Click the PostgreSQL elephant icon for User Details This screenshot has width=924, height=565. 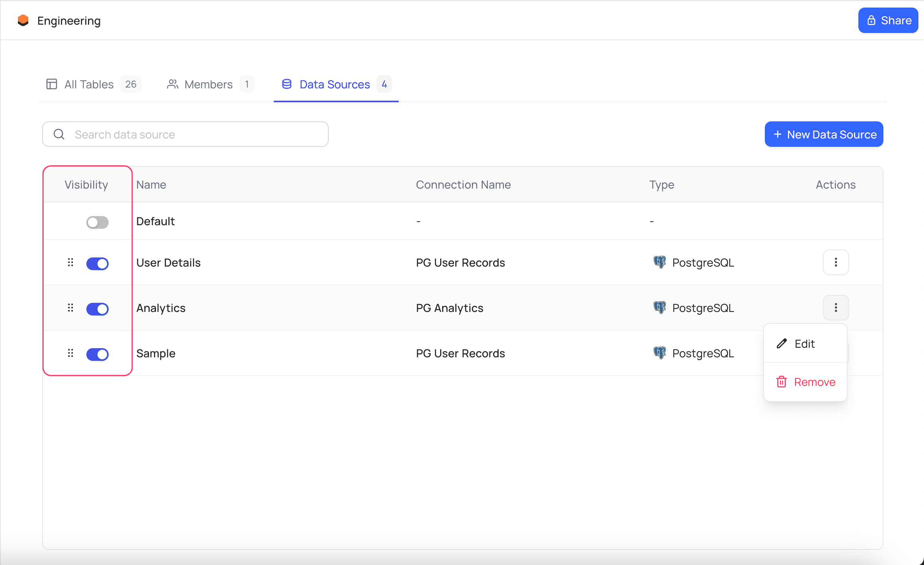(660, 262)
